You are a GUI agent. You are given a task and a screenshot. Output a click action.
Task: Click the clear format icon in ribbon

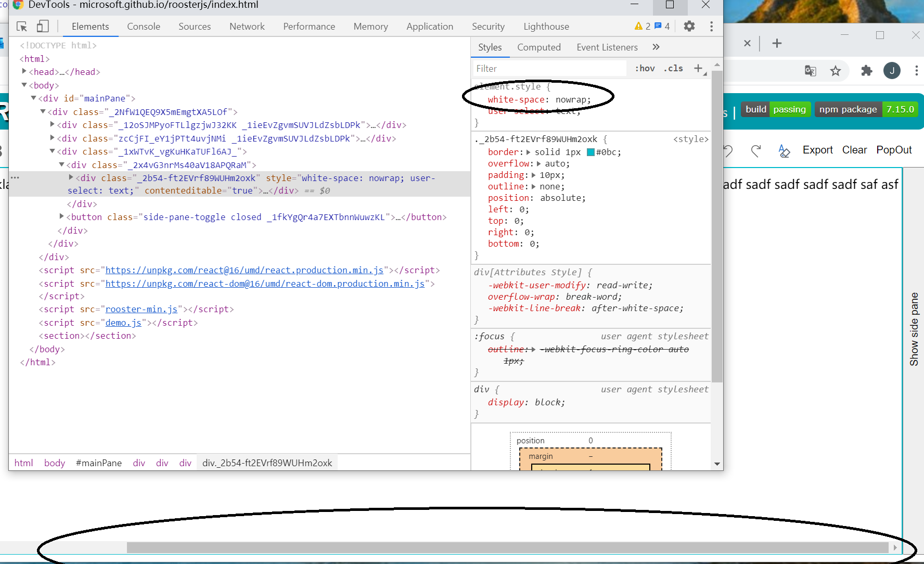[x=784, y=151]
